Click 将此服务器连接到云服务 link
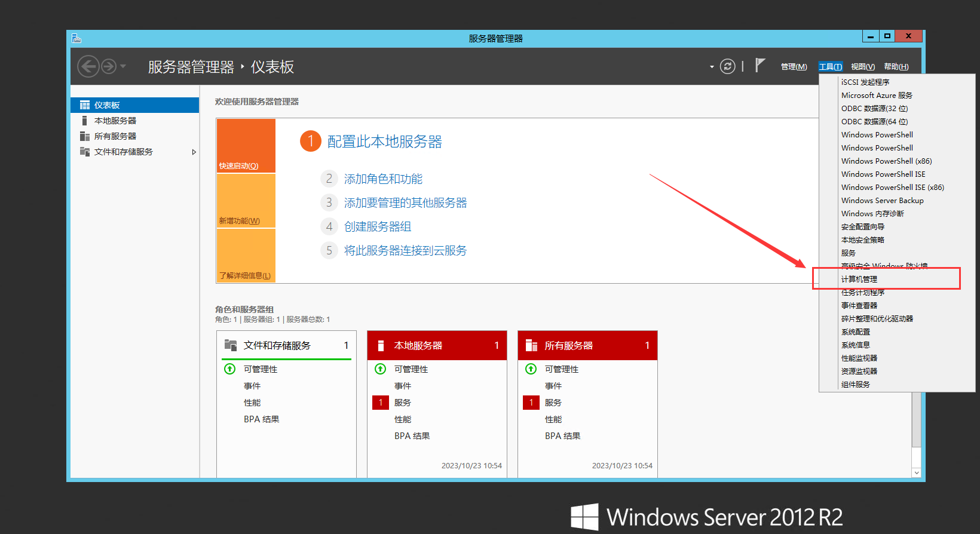Viewport: 980px width, 534px height. point(405,250)
